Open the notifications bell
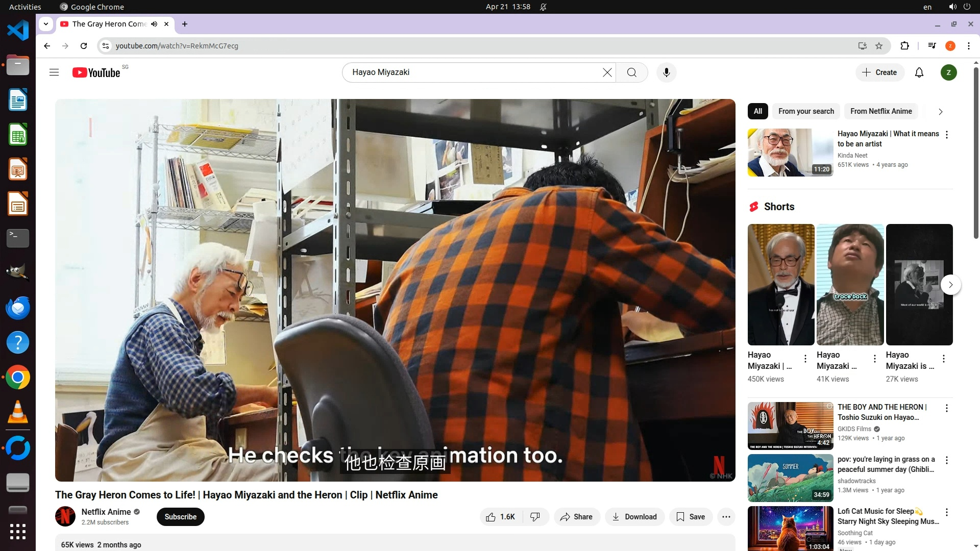This screenshot has width=980, height=551. (x=919, y=72)
